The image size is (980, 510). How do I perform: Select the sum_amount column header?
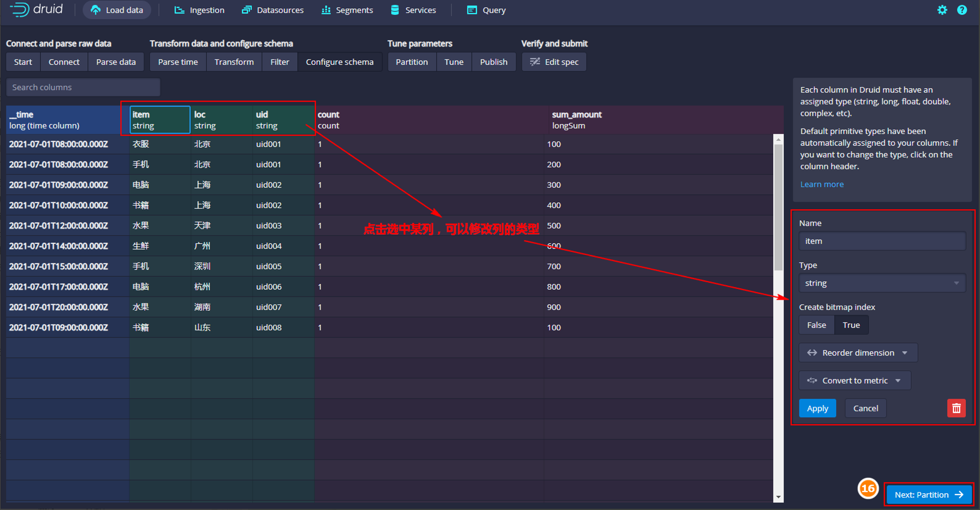pyautogui.click(x=666, y=120)
